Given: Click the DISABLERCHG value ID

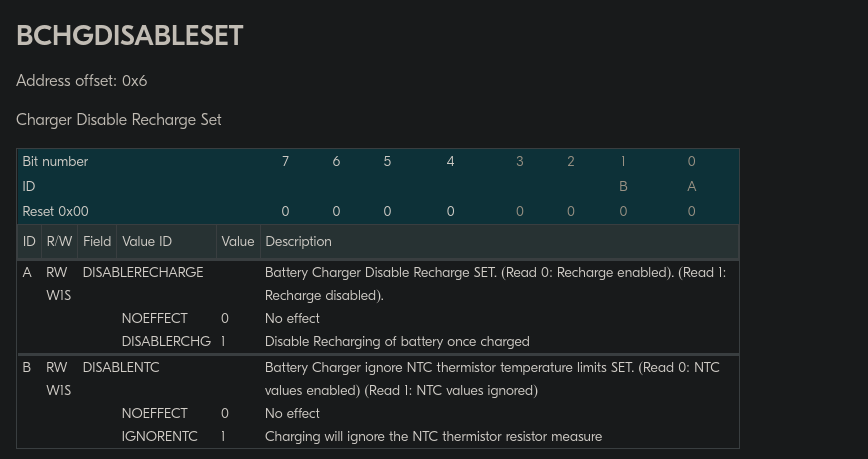Looking at the screenshot, I should tap(166, 341).
